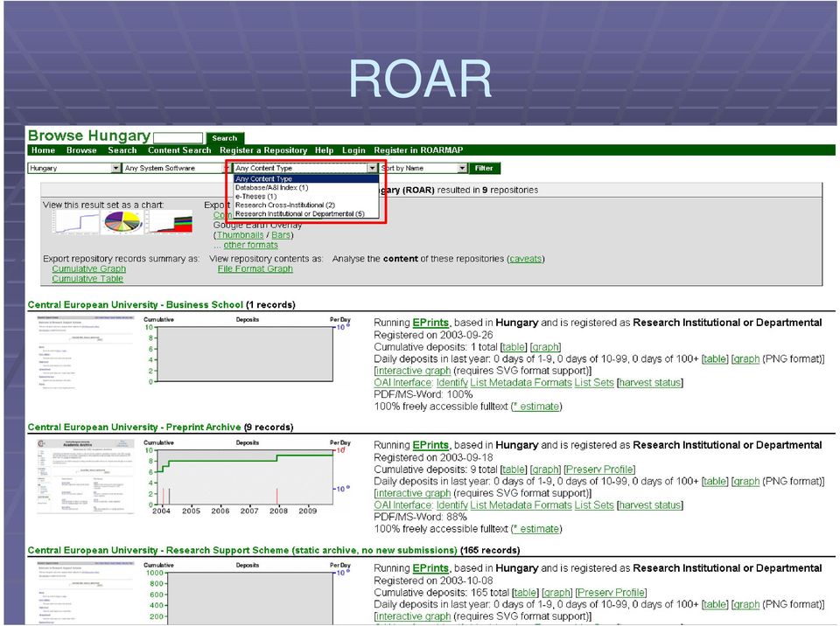Open the Research Support Scheme deposits graph
The height and width of the screenshot is (626, 840).
point(247,593)
